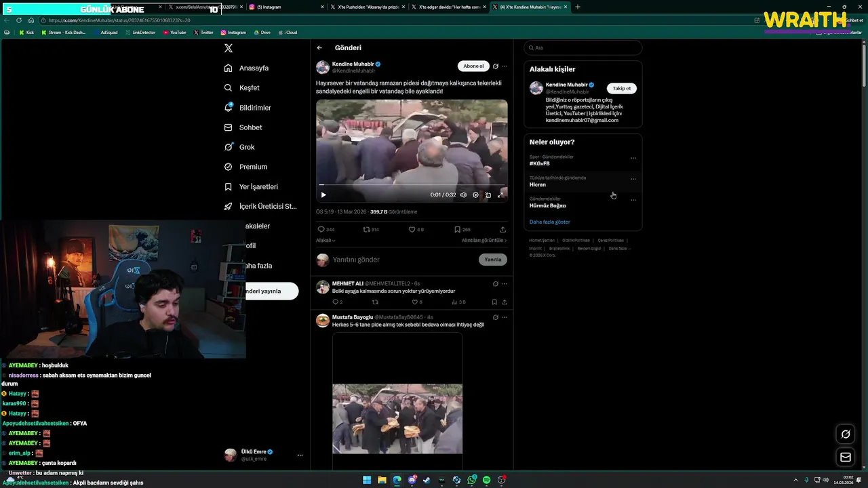Open Spotify from the taskbar

click(x=486, y=480)
